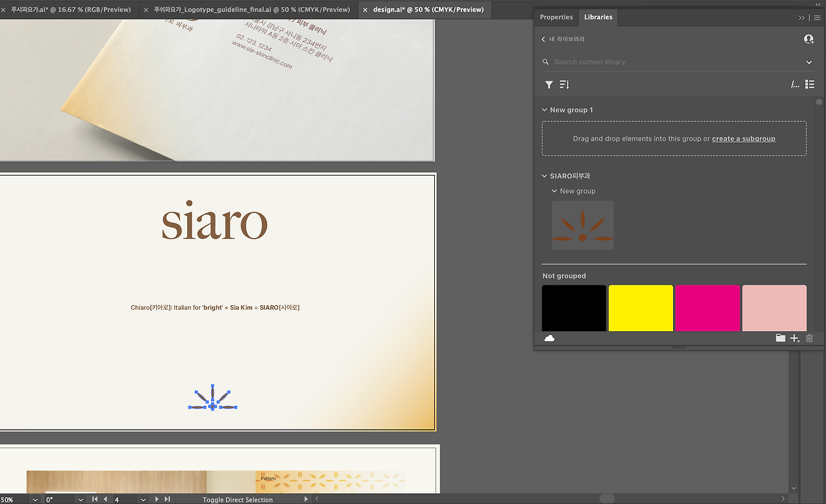Go to the previous artboard
The width and height of the screenshot is (826, 504).
pyautogui.click(x=105, y=499)
